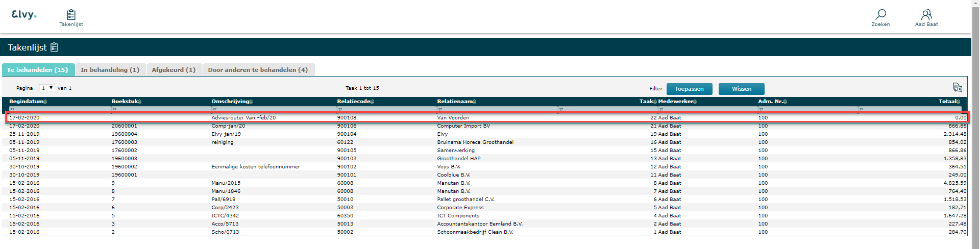This screenshot has width=980, height=249.
Task: Switch to the Afgekeurd tab
Action: [174, 70]
